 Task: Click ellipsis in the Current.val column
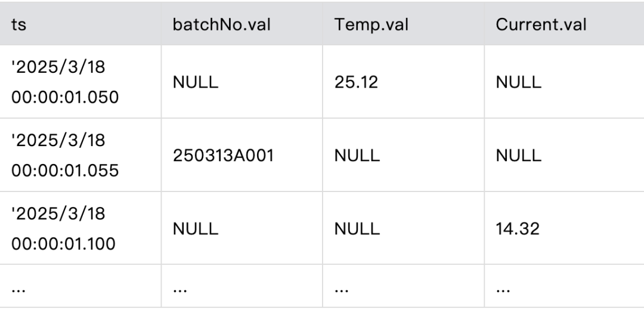tap(503, 289)
